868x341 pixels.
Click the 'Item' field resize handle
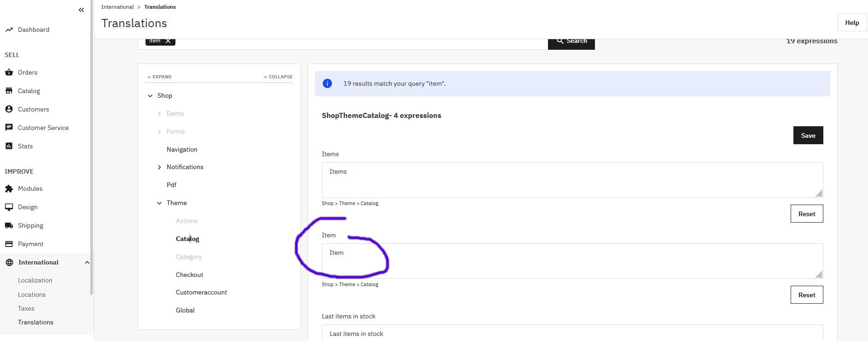click(x=819, y=275)
